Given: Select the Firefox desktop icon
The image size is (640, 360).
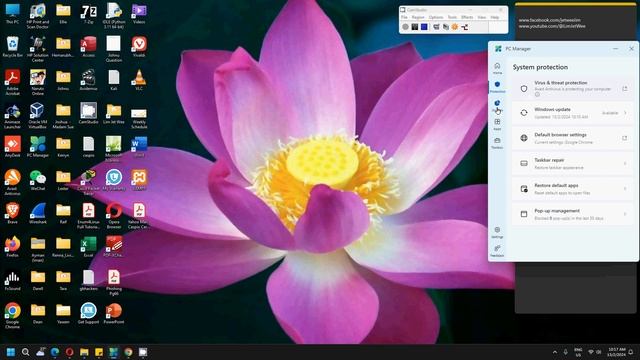Looking at the screenshot, I should pos(12,247).
